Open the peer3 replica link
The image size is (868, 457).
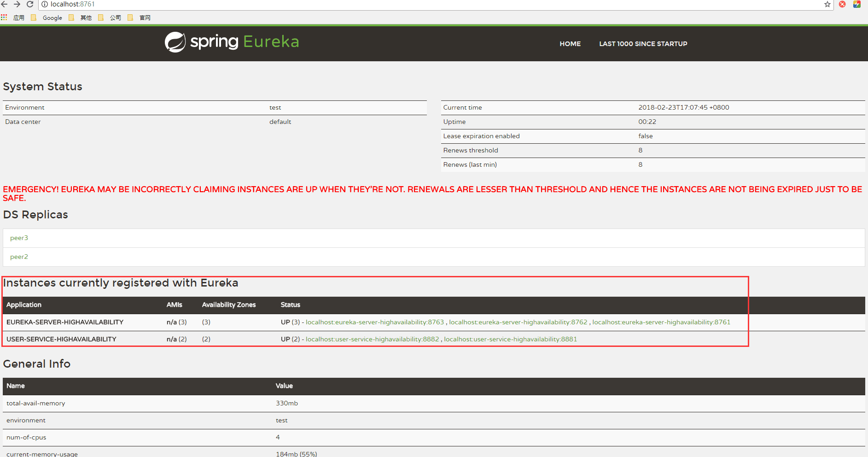click(x=19, y=238)
